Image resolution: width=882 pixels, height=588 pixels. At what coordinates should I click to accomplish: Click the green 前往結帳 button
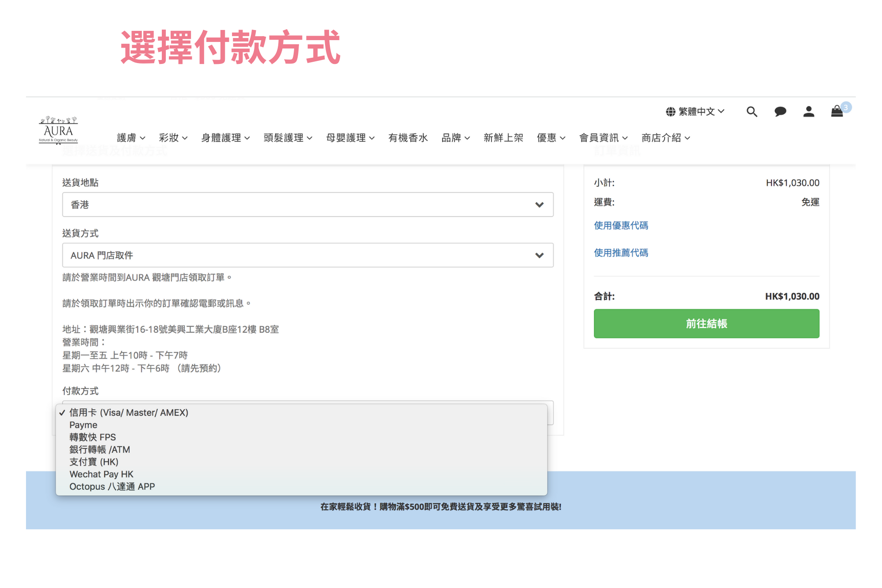pyautogui.click(x=706, y=324)
